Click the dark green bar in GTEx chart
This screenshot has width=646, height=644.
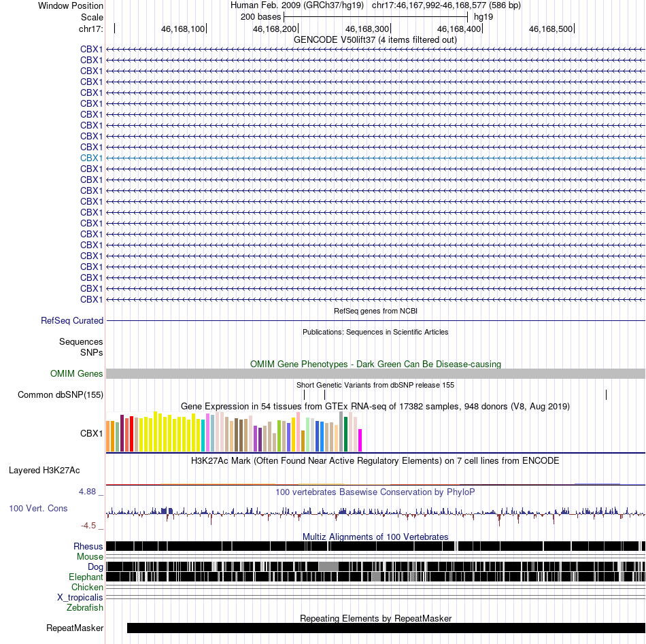pyautogui.click(x=345, y=435)
